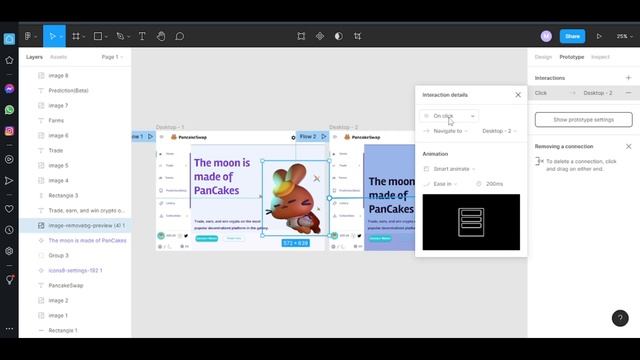Switch to the Assets tab
640x360 pixels.
click(x=58, y=57)
